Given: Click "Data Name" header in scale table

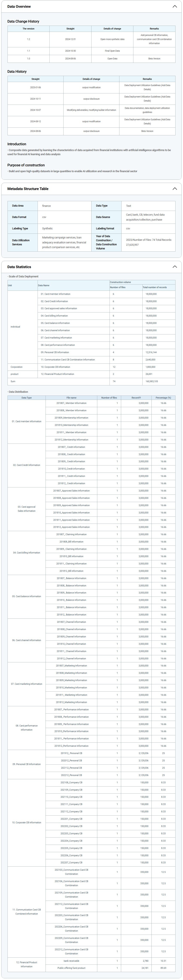Looking at the screenshot, I should click(x=44, y=285).
